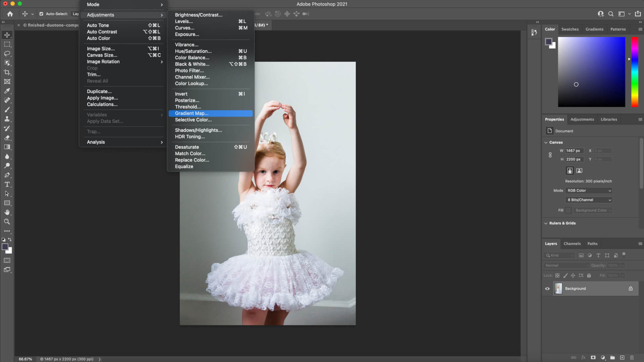Pick the Eyedropper tool
Image resolution: width=644 pixels, height=362 pixels.
(7, 91)
